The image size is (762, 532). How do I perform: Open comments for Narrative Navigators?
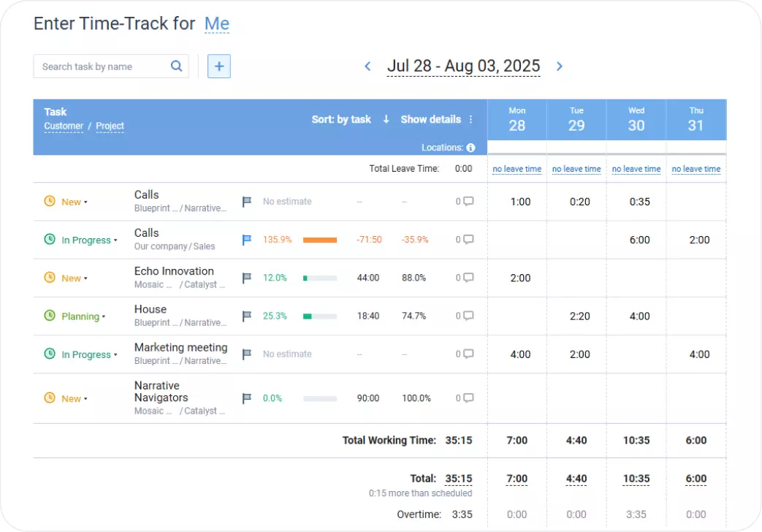468,398
